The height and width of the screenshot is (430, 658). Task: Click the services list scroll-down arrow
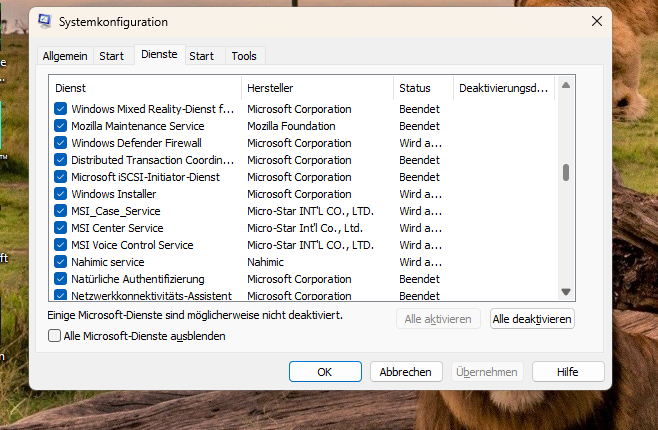coord(565,291)
